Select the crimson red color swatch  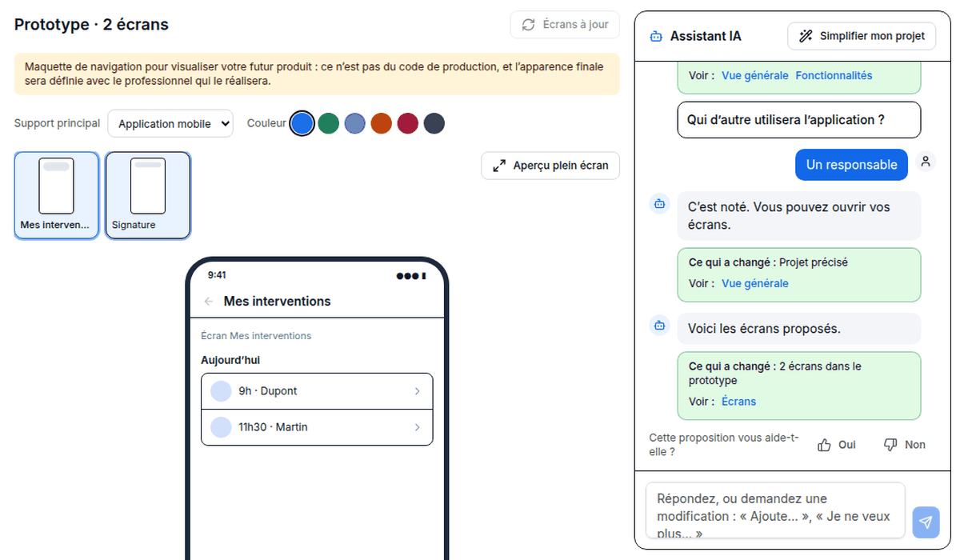[x=407, y=123]
